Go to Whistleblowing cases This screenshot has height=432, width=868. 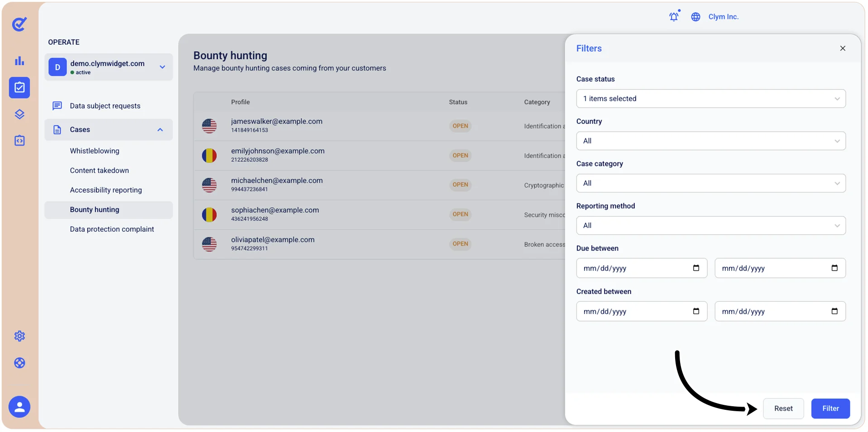[x=95, y=151]
